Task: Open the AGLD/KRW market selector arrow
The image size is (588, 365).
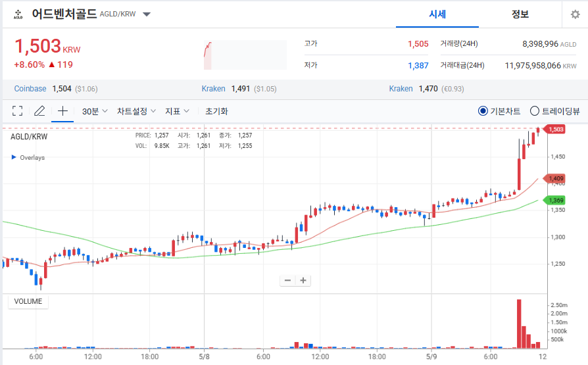Action: [x=147, y=14]
